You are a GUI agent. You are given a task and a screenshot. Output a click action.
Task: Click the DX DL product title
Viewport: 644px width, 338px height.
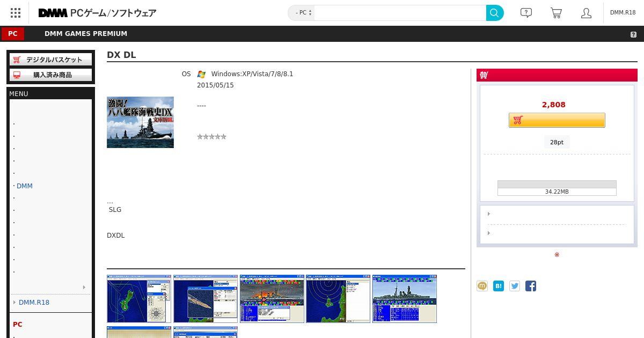coord(121,55)
